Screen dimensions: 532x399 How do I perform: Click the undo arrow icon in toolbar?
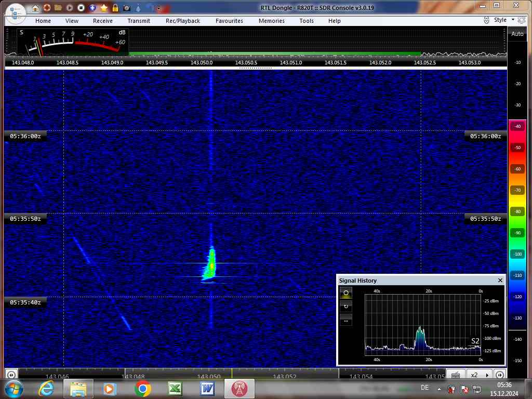[150, 7]
